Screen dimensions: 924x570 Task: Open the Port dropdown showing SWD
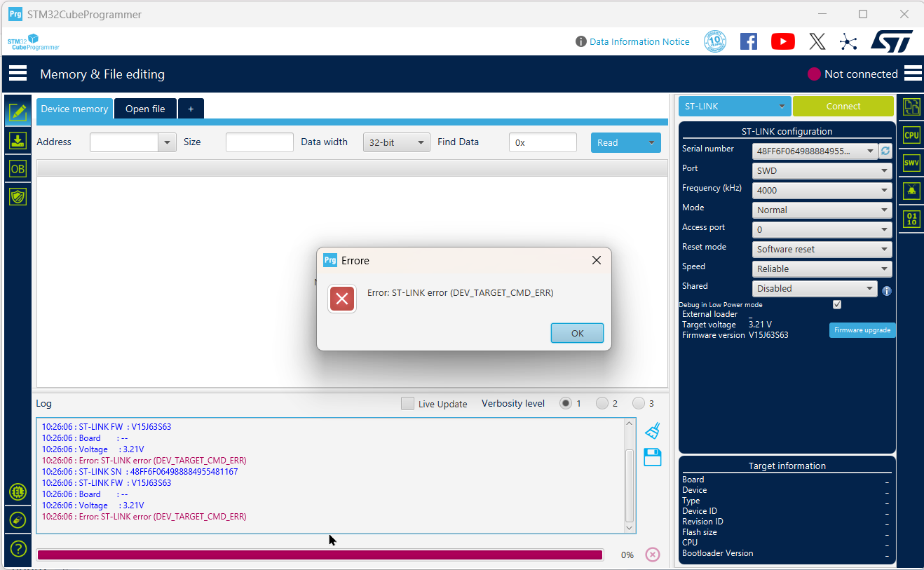pyautogui.click(x=821, y=170)
